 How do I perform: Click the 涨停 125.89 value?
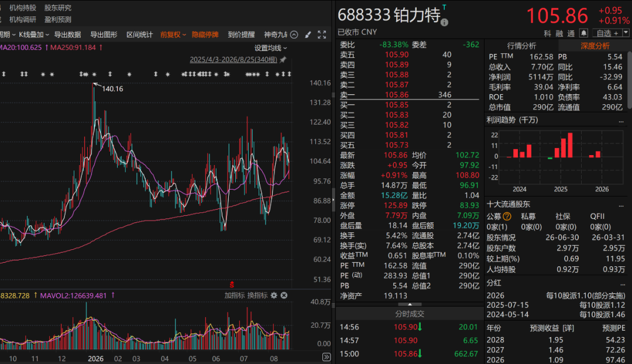point(396,205)
